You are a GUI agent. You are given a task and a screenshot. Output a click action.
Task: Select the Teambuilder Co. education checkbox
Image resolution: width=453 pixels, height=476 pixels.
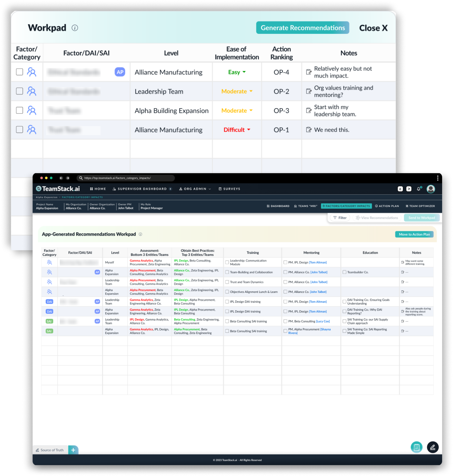[344, 272]
